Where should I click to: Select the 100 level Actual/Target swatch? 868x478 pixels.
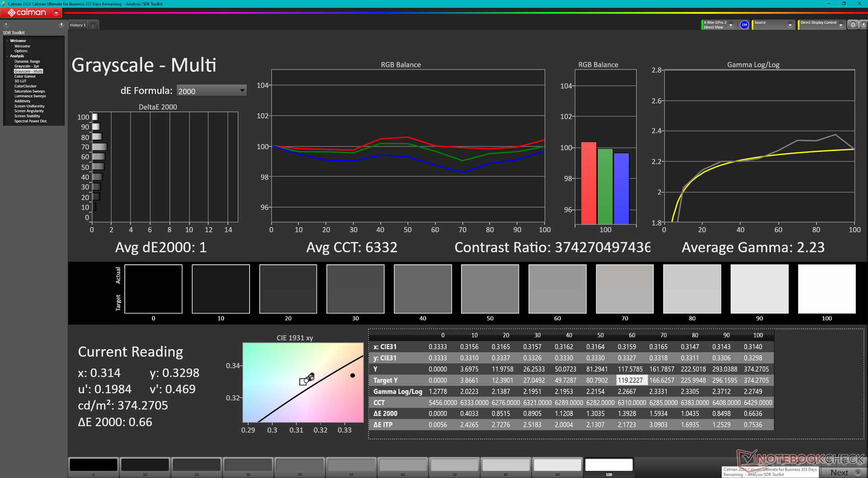[827, 289]
